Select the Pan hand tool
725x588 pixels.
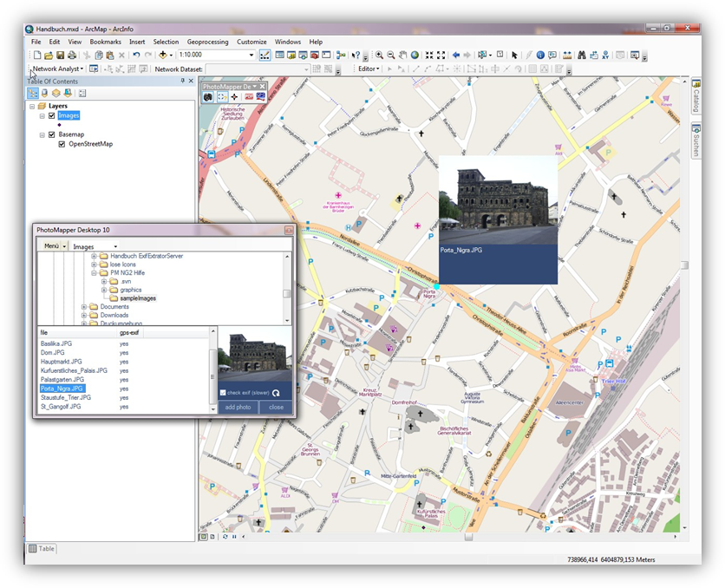click(x=402, y=56)
